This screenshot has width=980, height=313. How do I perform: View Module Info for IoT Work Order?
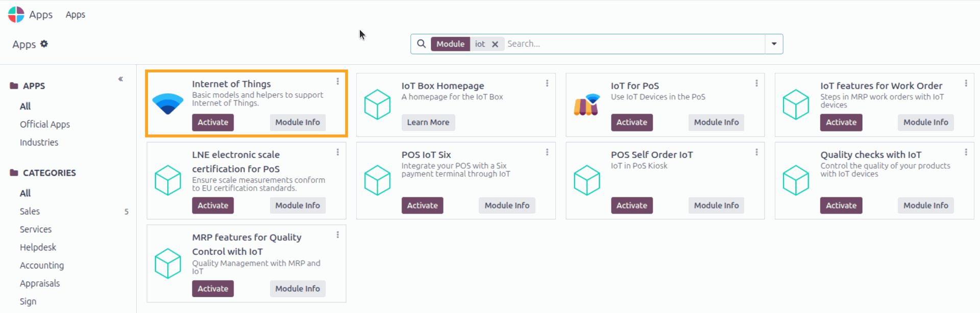925,122
